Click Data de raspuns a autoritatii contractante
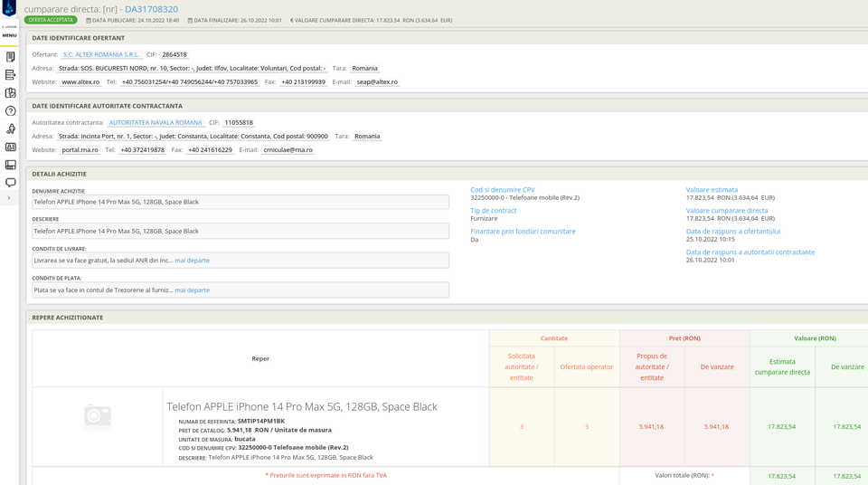This screenshot has height=485, width=868. click(x=750, y=252)
